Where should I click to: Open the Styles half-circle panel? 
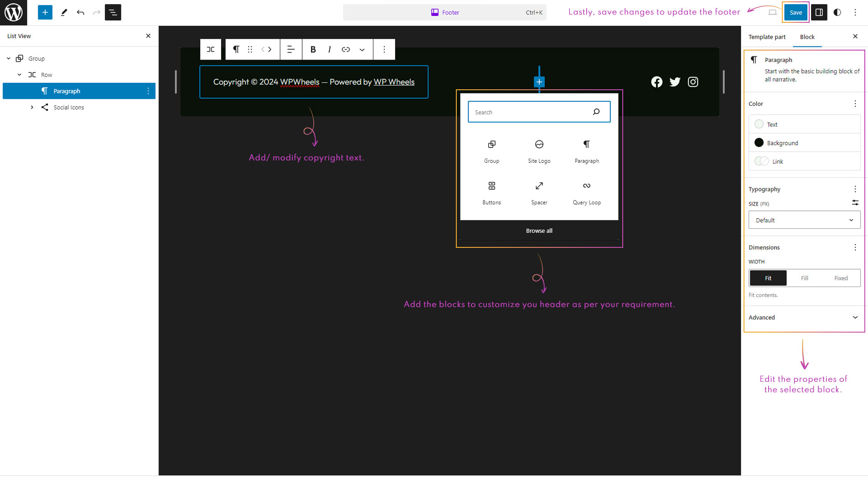click(x=837, y=12)
